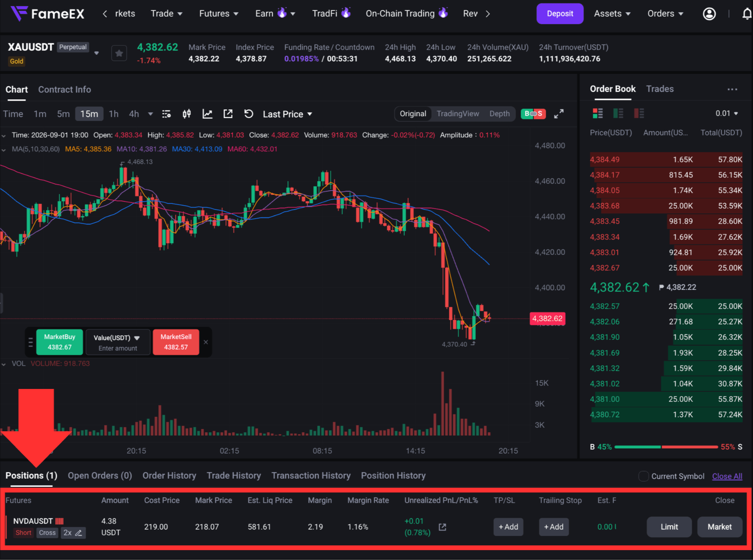Image resolution: width=753 pixels, height=560 pixels.
Task: Open chart indicator settings list icon
Action: click(x=166, y=114)
